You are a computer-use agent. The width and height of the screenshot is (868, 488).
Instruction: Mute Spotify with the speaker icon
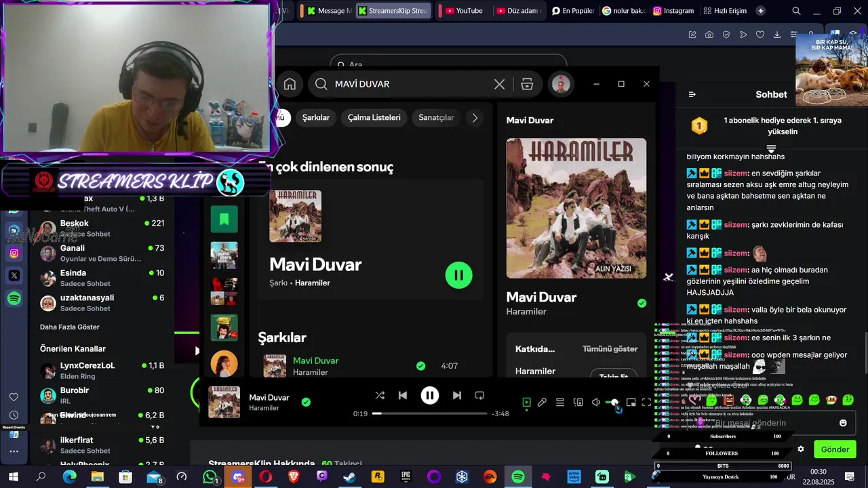(x=595, y=403)
